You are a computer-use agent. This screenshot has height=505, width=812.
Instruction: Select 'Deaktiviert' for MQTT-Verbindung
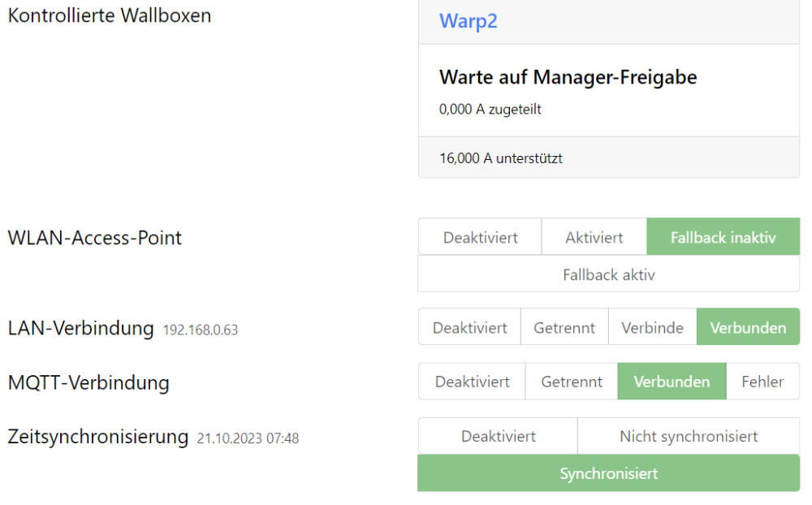(472, 382)
